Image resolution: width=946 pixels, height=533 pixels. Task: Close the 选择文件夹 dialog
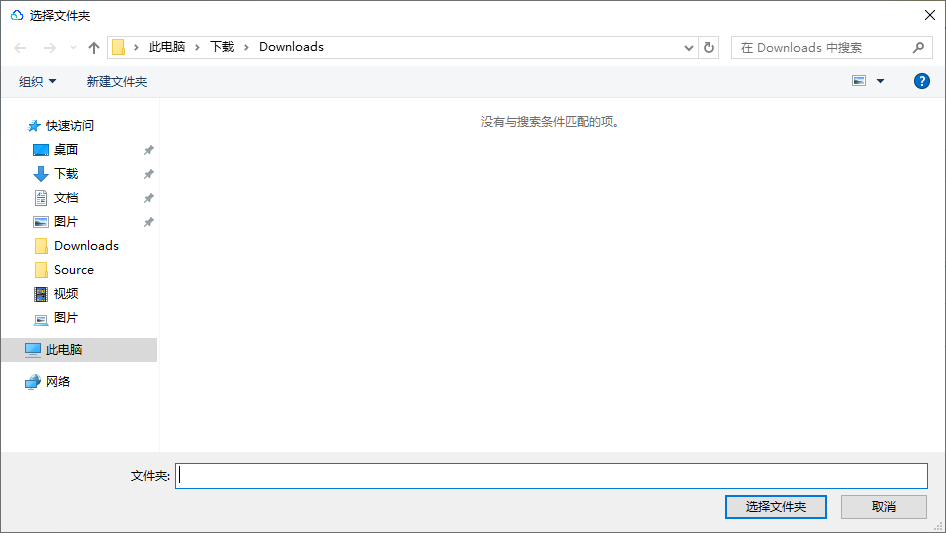click(x=930, y=15)
